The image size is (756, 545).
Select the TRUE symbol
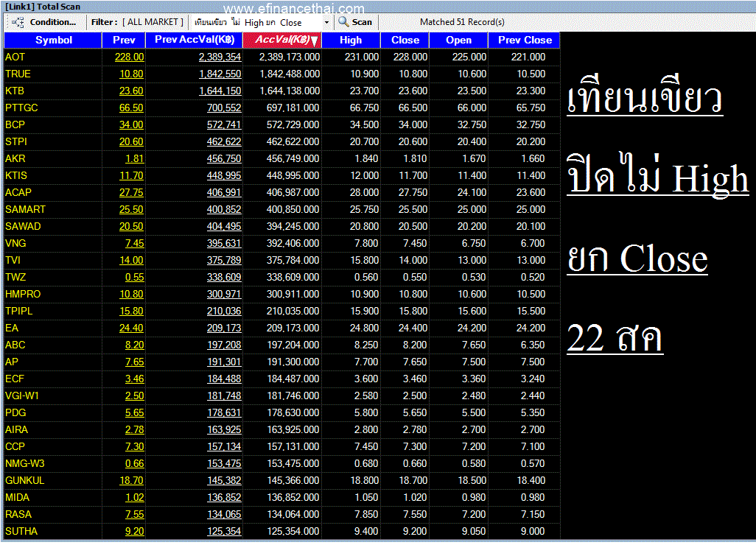point(18,74)
